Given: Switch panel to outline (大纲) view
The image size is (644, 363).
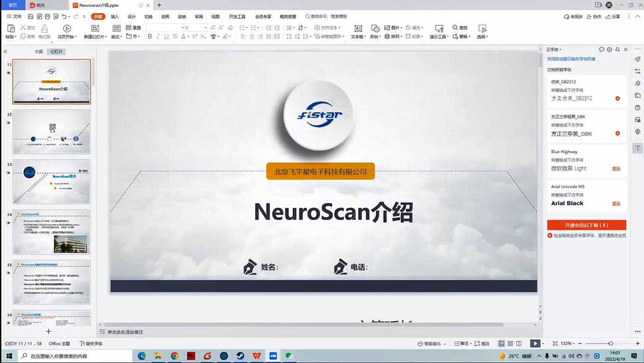Looking at the screenshot, I should [x=39, y=52].
